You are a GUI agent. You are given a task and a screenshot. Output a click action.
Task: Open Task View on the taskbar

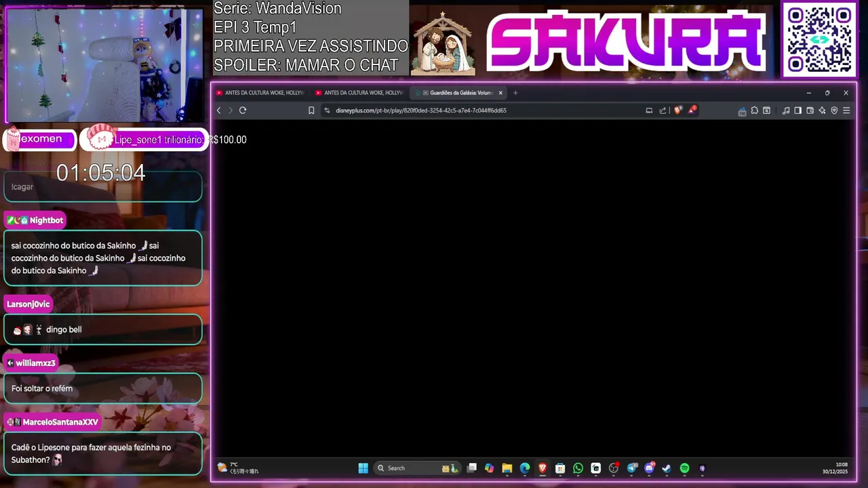(472, 468)
